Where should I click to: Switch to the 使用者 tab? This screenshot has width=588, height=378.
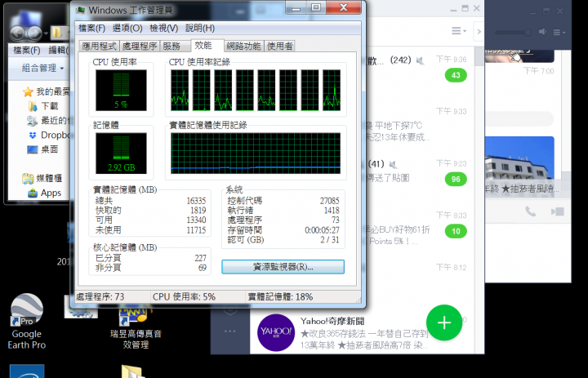[x=279, y=46]
